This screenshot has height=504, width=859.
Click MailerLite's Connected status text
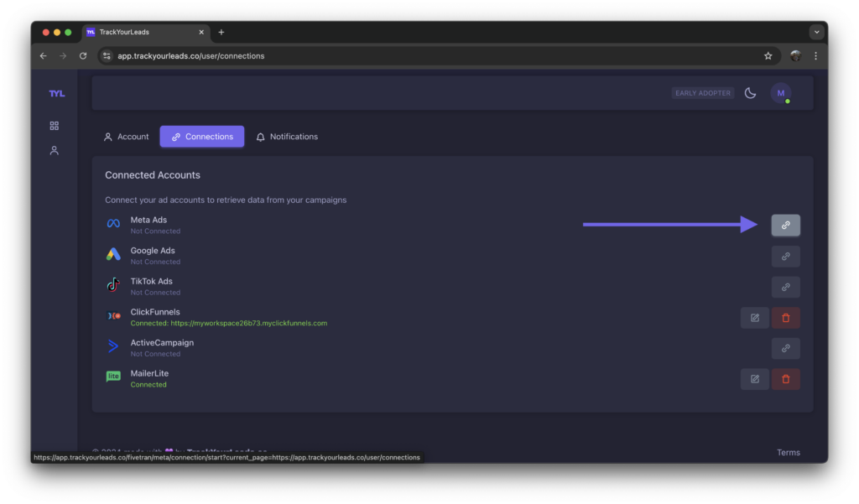[x=148, y=385]
